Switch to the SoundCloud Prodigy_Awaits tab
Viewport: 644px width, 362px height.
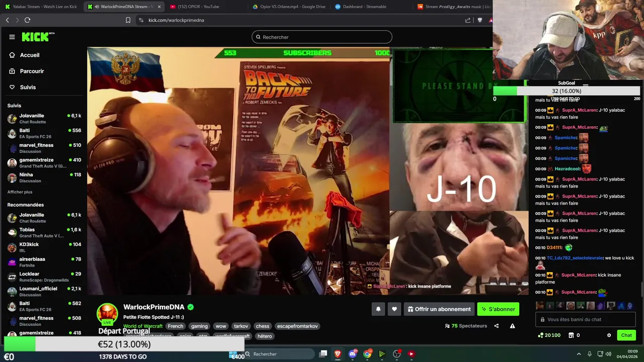point(453,7)
